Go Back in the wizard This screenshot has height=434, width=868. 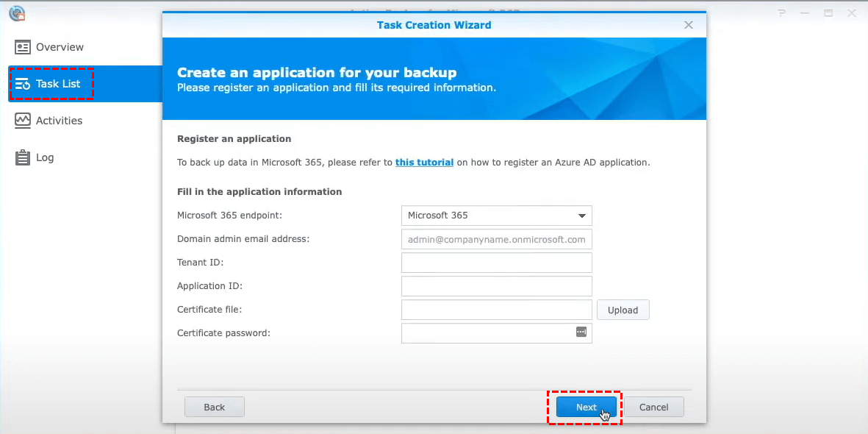tap(215, 407)
